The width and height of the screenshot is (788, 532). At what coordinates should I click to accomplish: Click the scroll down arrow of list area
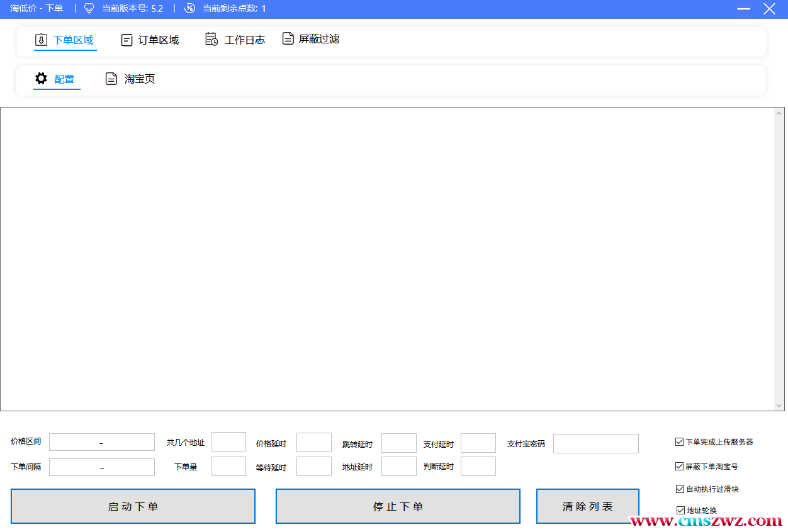click(x=779, y=406)
